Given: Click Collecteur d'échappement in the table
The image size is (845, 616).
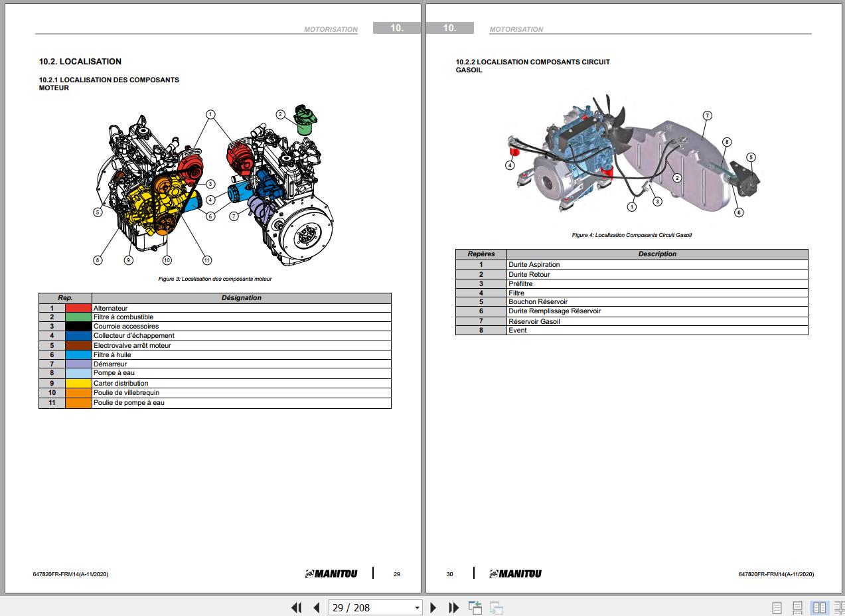Looking at the screenshot, I should pos(134,336).
